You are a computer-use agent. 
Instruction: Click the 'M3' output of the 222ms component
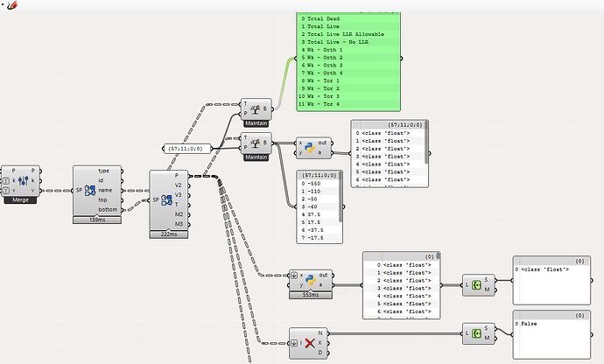(x=179, y=223)
